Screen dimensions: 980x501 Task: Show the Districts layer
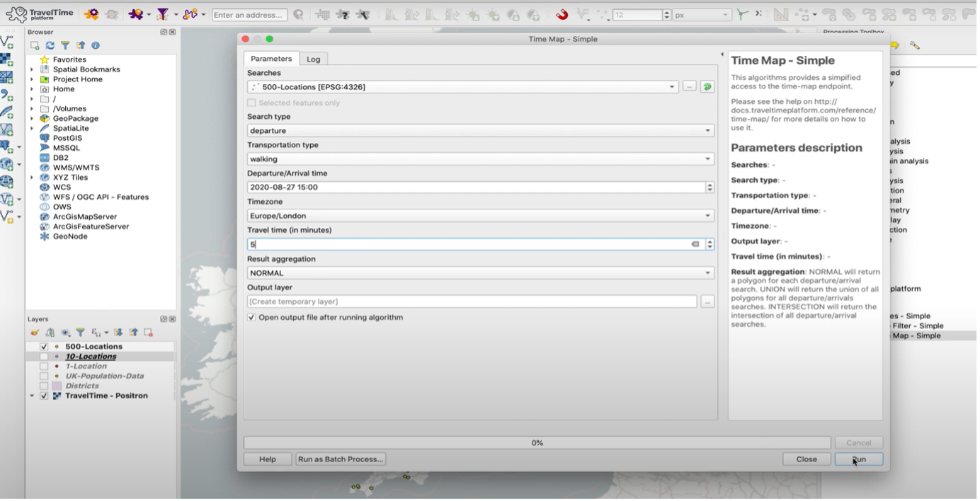click(44, 386)
